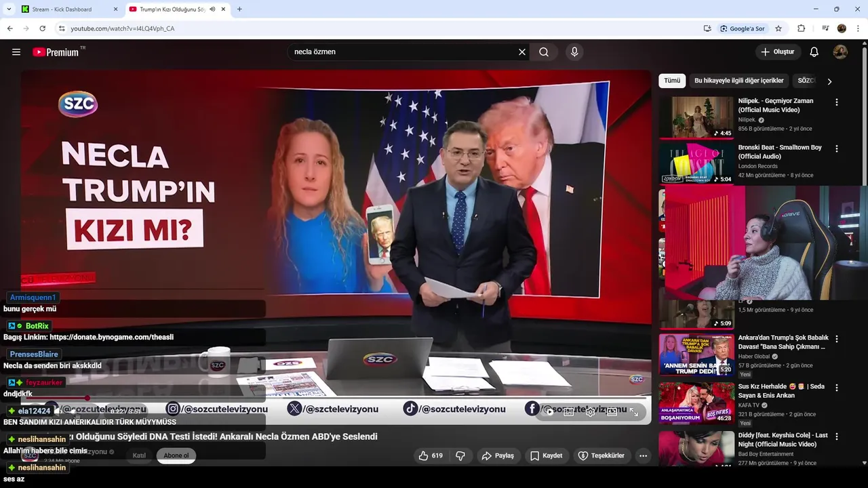The width and height of the screenshot is (868, 488).
Task: Open YouTube notifications bell
Action: (x=814, y=52)
